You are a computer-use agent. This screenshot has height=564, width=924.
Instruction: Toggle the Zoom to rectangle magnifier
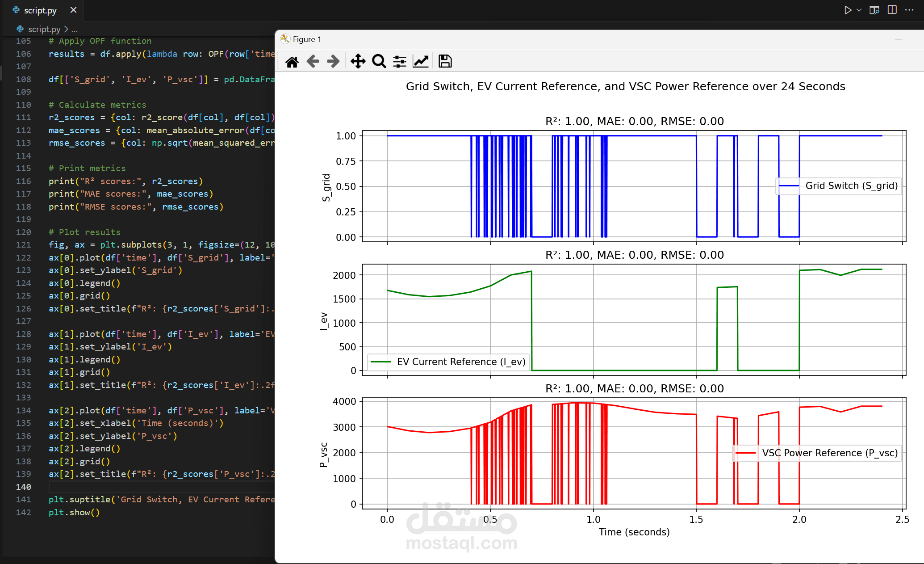pyautogui.click(x=379, y=61)
